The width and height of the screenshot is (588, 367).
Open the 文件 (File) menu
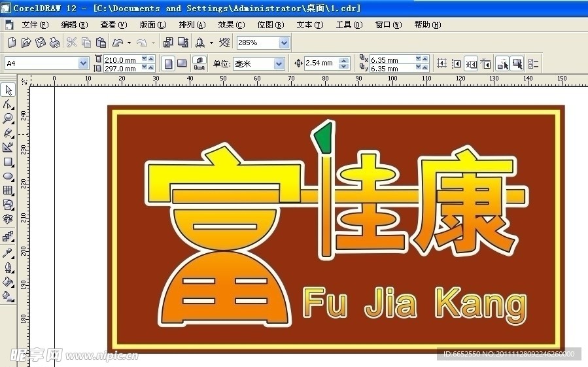point(35,25)
